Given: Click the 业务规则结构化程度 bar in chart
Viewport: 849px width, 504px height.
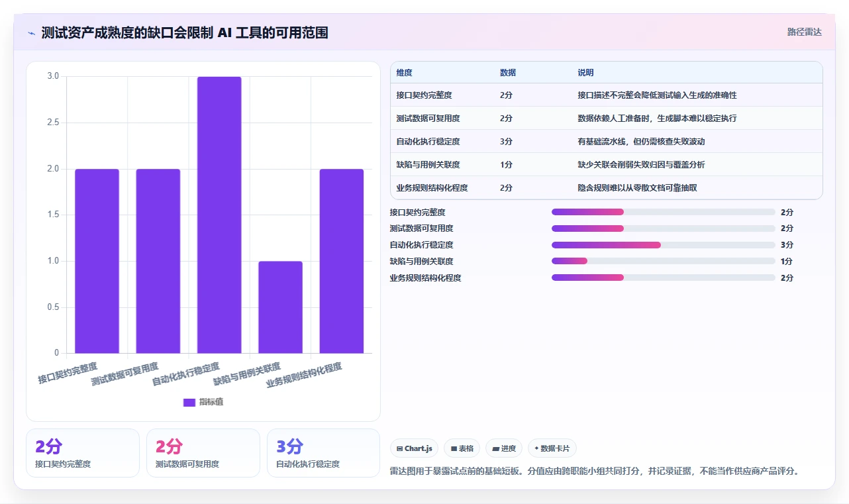Looking at the screenshot, I should [342, 261].
